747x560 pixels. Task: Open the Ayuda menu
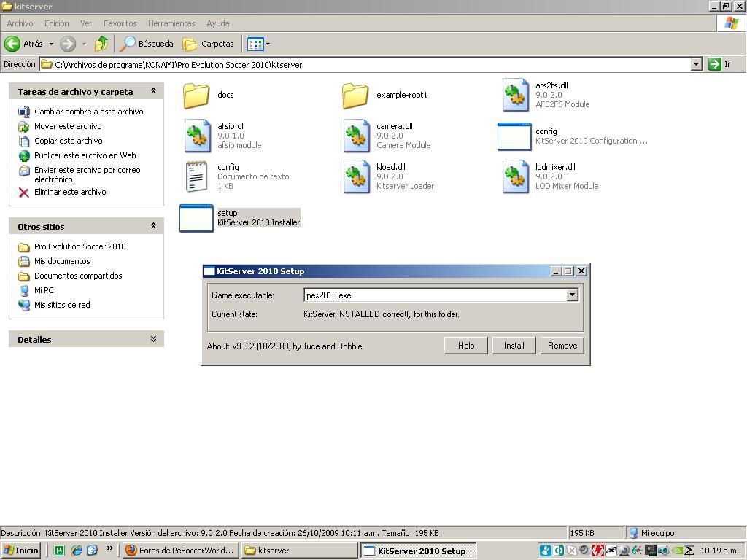218,23
